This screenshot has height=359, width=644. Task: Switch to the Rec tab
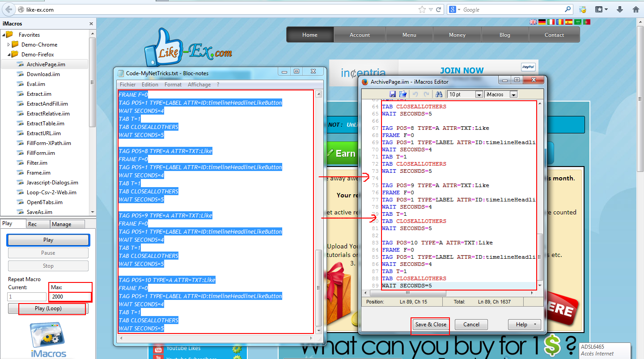tap(32, 224)
